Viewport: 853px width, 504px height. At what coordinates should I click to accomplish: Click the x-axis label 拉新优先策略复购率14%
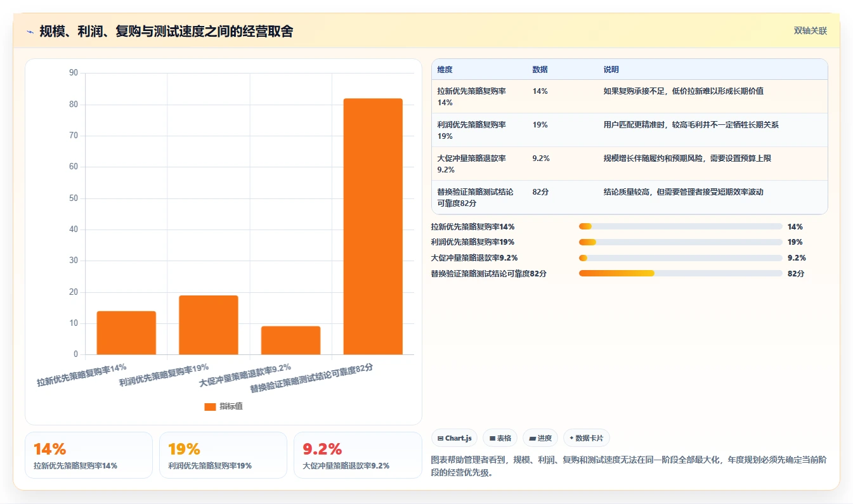[82, 375]
